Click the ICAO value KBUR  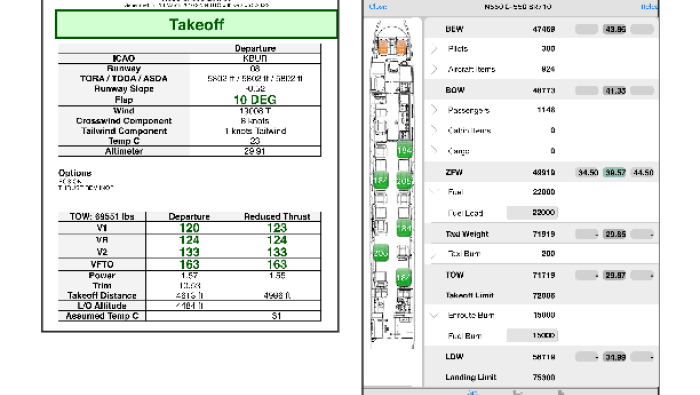(255, 58)
